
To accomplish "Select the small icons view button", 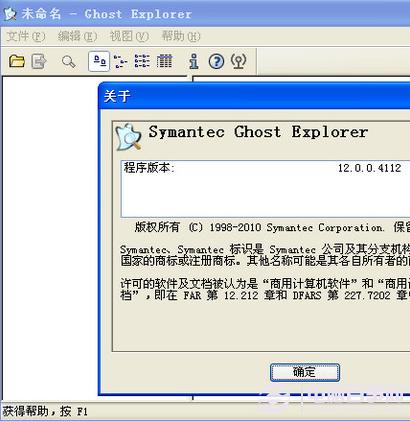I will tap(120, 62).
